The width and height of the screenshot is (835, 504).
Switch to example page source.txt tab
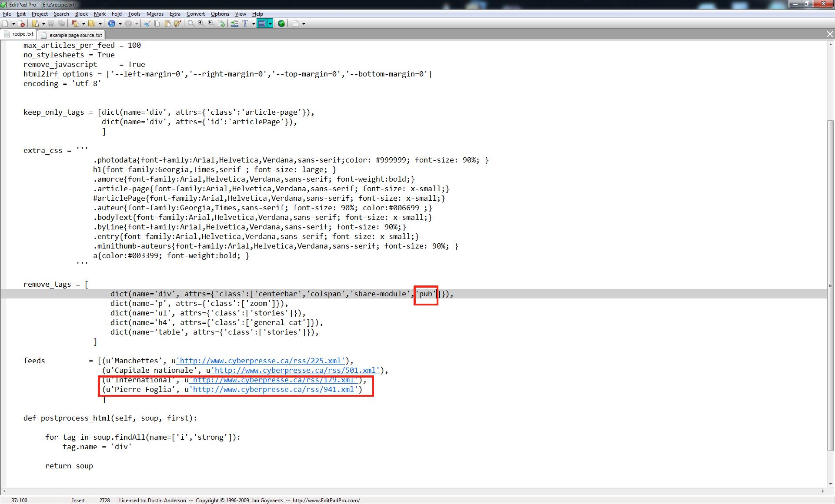(75, 35)
